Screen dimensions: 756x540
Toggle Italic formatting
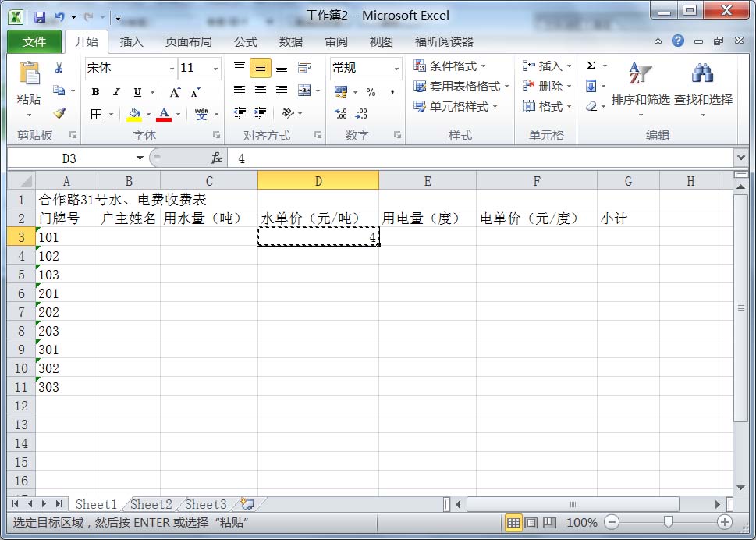[x=116, y=91]
